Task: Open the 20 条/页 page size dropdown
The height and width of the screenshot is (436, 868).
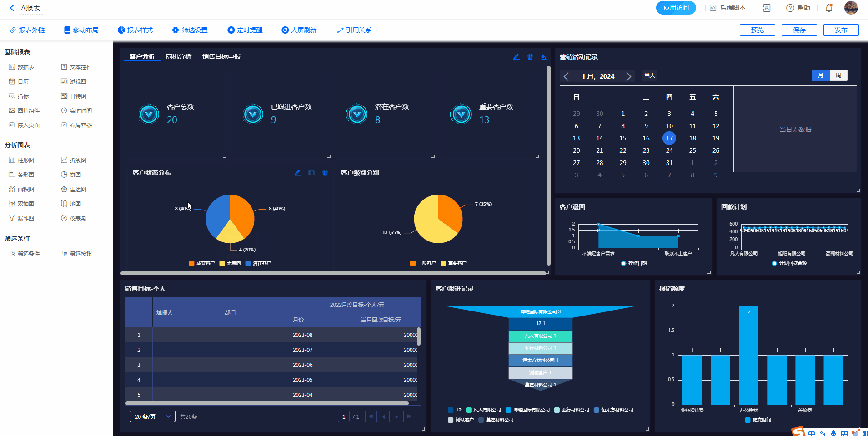Action: pyautogui.click(x=152, y=416)
